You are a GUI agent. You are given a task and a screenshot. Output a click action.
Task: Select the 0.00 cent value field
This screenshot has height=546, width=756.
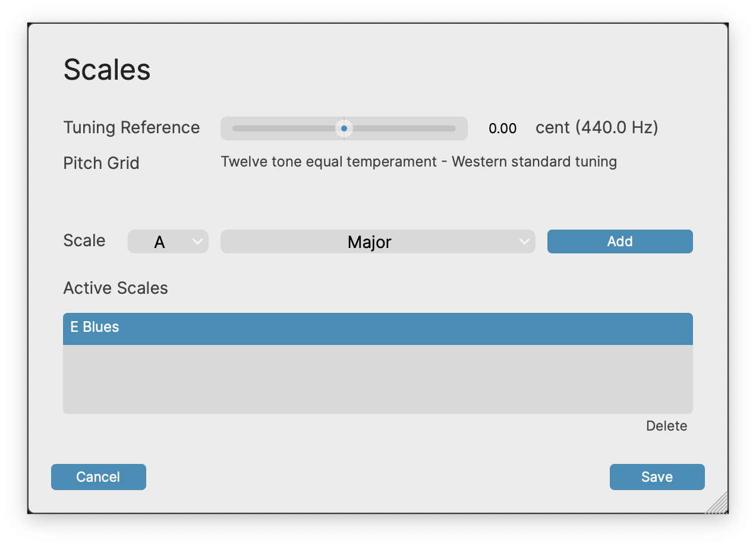click(x=502, y=128)
